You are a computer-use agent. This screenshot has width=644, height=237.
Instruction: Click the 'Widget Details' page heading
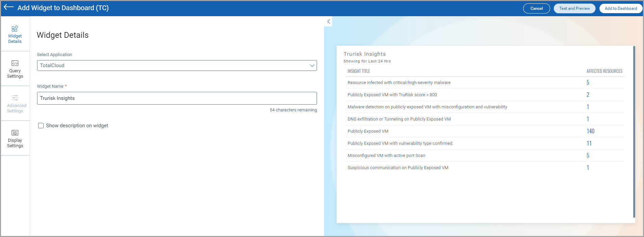[x=63, y=35]
